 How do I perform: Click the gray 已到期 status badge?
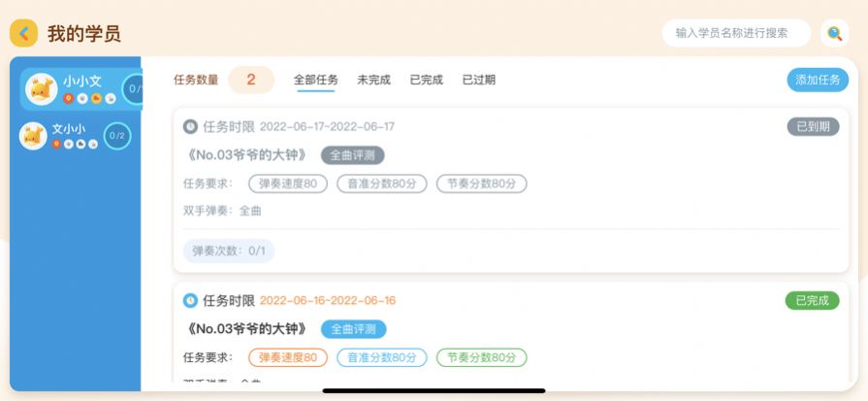(x=813, y=126)
